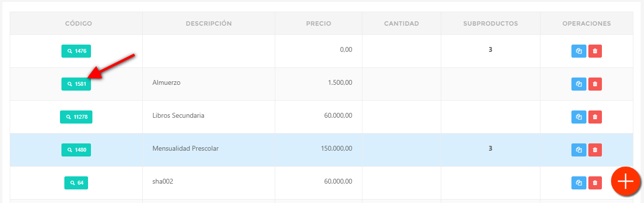The width and height of the screenshot is (644, 203).
Task: Select the Mensualidad Prescolar row description
Action: click(x=185, y=149)
